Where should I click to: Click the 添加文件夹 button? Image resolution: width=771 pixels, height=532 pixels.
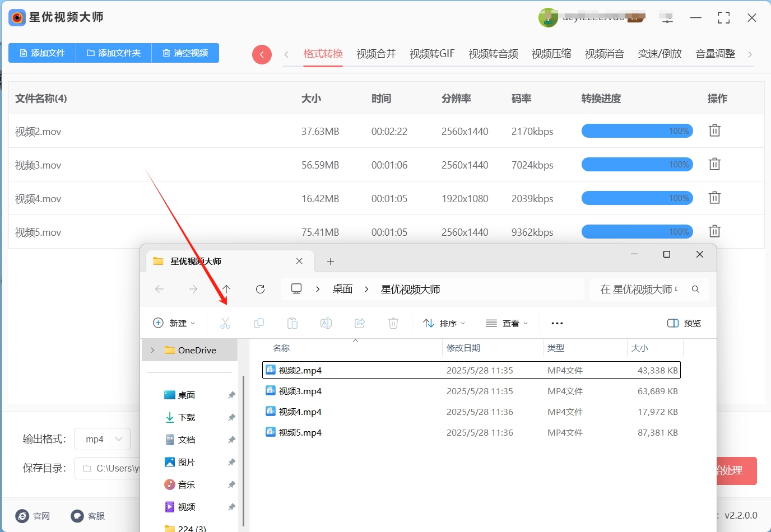click(x=114, y=53)
